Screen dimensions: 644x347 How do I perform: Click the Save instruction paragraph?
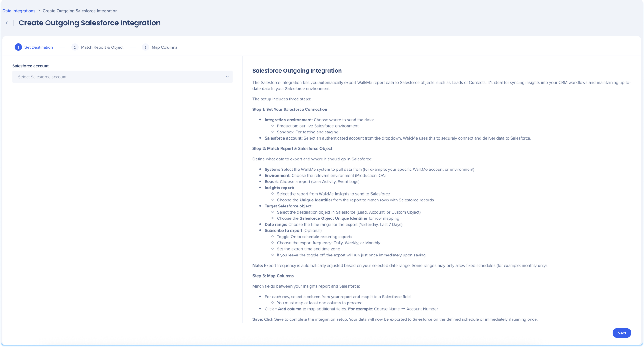395,319
